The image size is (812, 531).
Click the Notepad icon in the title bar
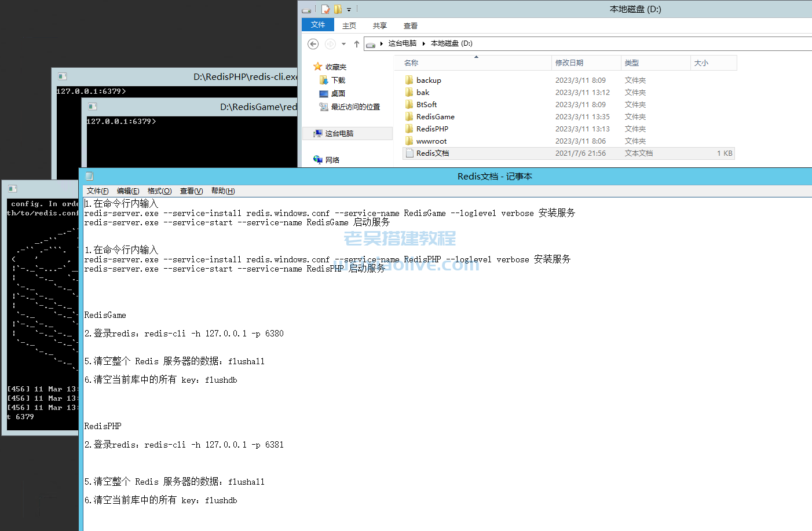pos(89,176)
